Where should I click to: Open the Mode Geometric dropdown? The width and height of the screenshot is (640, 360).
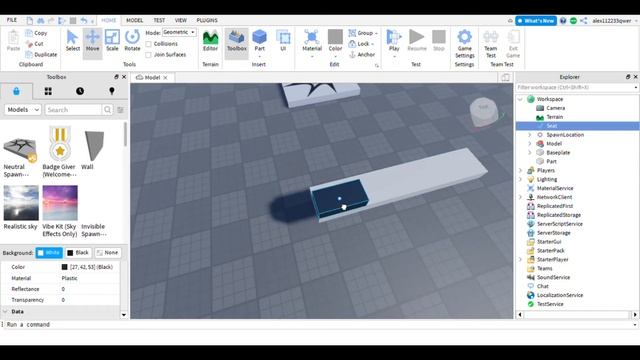point(179,32)
